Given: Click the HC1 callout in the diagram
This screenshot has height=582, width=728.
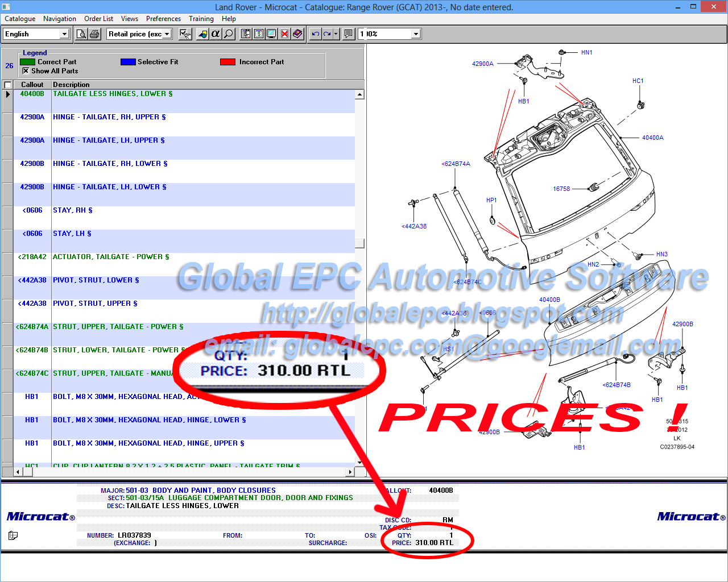Looking at the screenshot, I should [x=638, y=81].
